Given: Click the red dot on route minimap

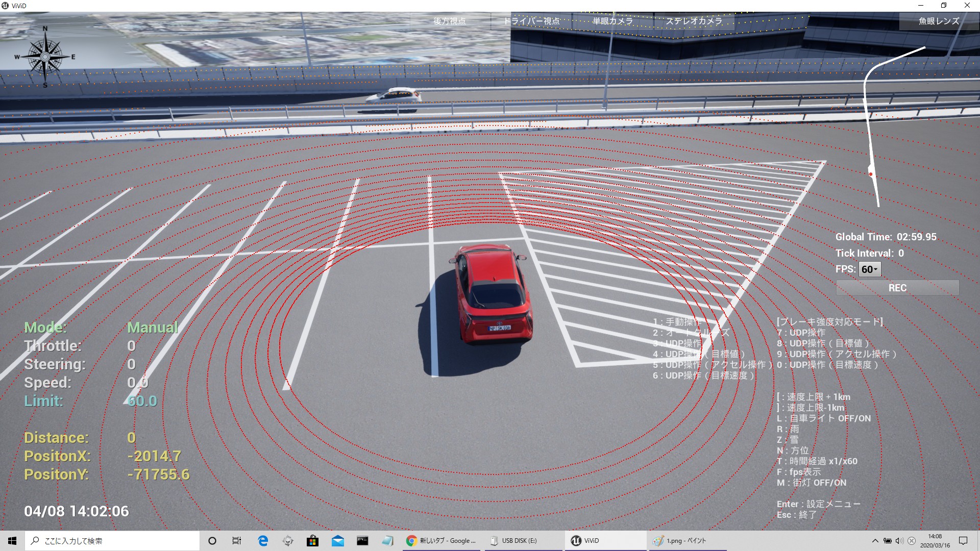Looking at the screenshot, I should coord(871,174).
